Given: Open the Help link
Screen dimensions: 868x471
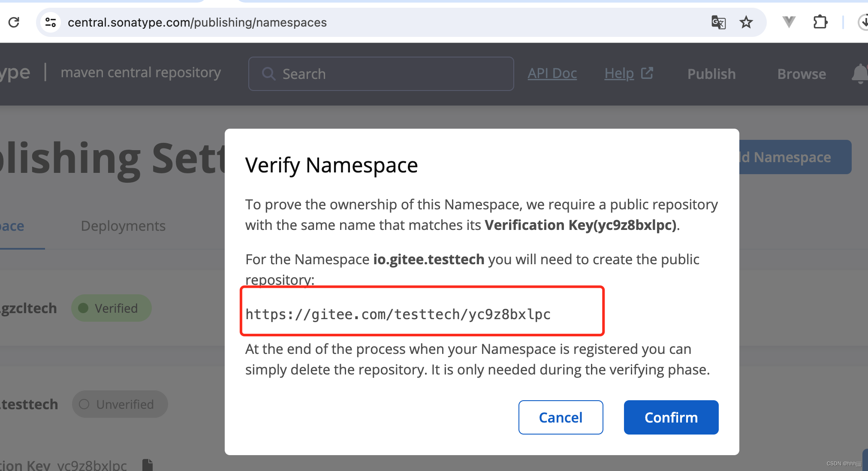Looking at the screenshot, I should coord(619,73).
